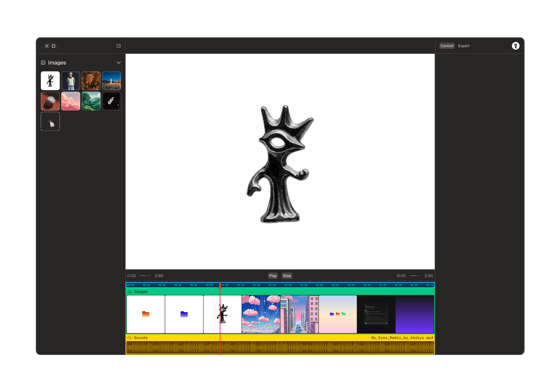Viewport: 560px width, 392px height.
Task: Select the pink clouds image thumbnail
Action: (x=71, y=101)
